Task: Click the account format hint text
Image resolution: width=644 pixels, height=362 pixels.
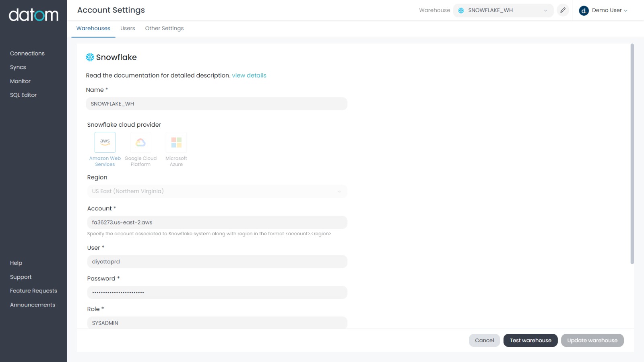Action: point(209,234)
